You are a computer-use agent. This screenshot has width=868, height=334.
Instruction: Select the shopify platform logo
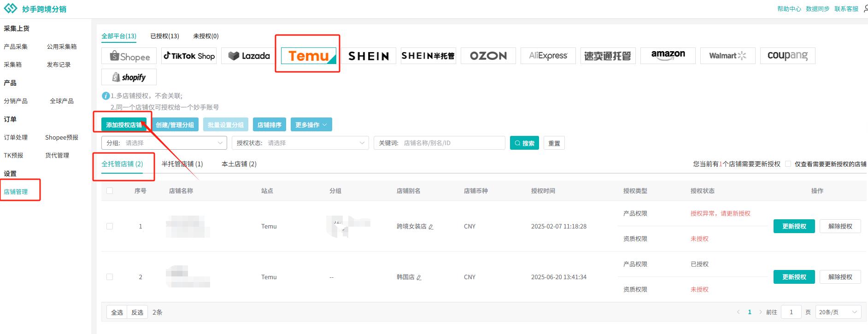click(x=129, y=77)
